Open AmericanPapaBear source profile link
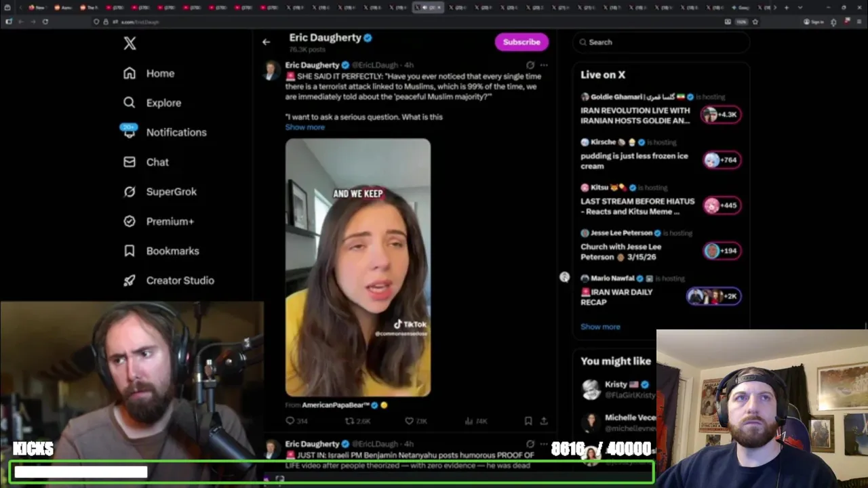 336,405
